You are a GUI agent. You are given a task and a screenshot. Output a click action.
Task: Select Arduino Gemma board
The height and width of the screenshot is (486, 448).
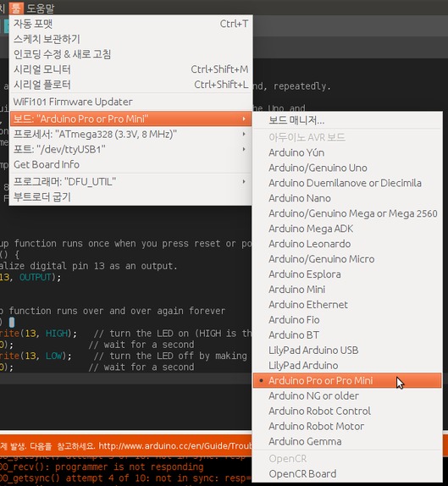point(347,441)
